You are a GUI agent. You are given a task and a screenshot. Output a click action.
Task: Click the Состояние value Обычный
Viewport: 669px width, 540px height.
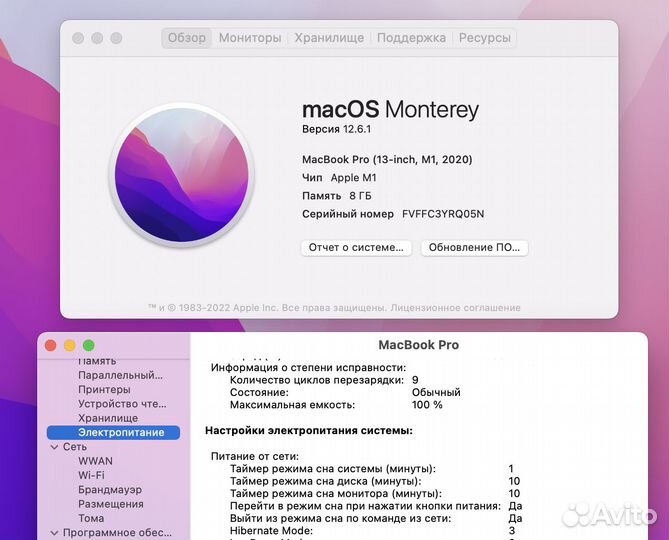(x=436, y=392)
